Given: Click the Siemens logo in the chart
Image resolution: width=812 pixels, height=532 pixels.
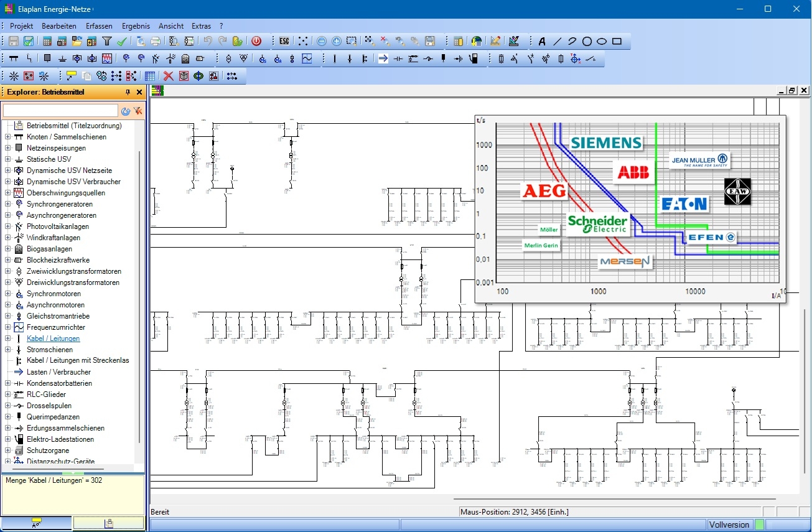Looking at the screenshot, I should coord(606,142).
